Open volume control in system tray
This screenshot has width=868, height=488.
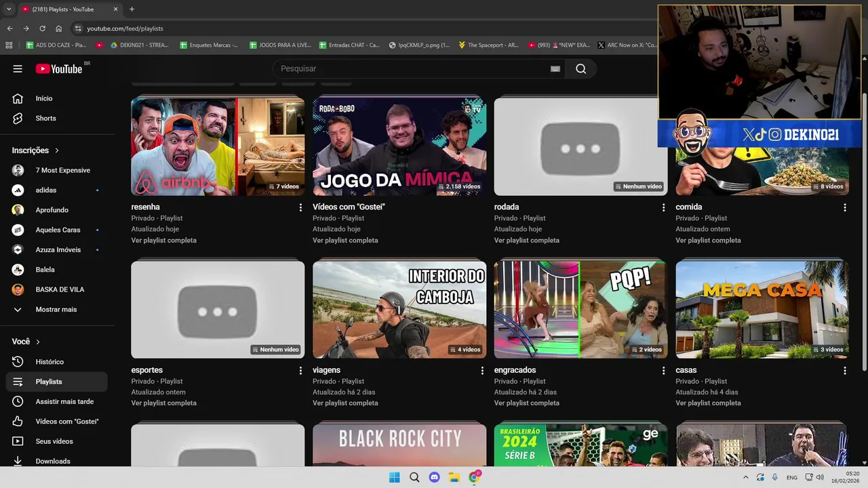(x=820, y=477)
